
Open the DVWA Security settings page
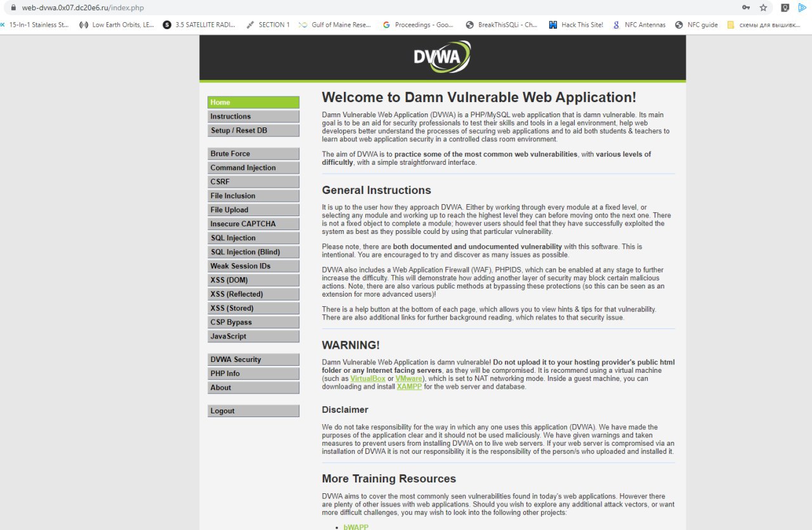click(253, 359)
